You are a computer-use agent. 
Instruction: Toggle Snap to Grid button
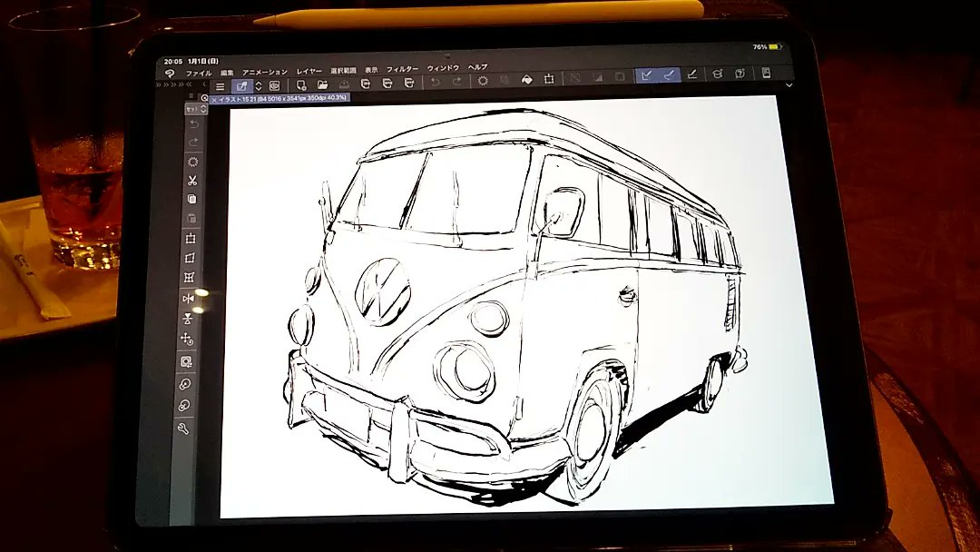pyautogui.click(x=691, y=74)
